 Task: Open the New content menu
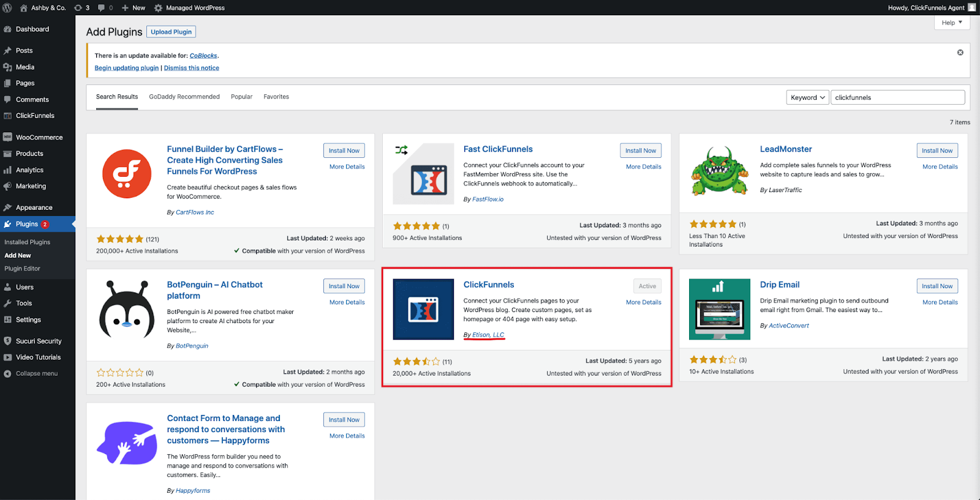[134, 8]
